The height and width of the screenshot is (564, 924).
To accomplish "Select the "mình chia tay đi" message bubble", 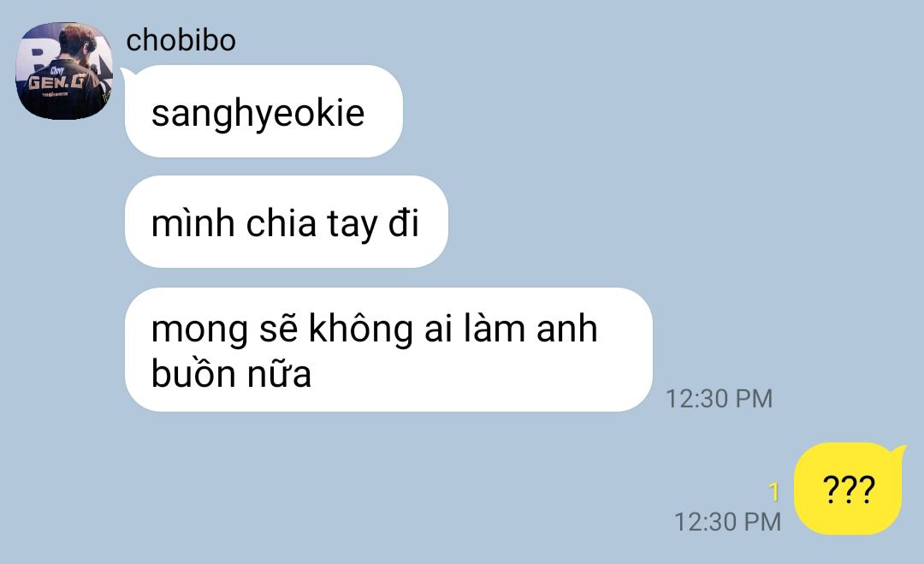I will pos(287,222).
